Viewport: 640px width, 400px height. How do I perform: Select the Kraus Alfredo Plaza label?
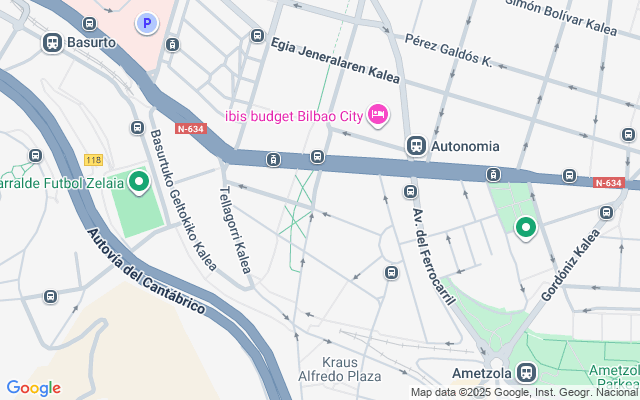coord(340,369)
